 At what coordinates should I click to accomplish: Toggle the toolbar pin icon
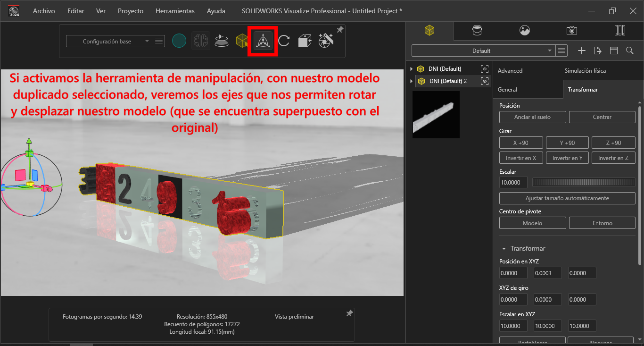(340, 30)
